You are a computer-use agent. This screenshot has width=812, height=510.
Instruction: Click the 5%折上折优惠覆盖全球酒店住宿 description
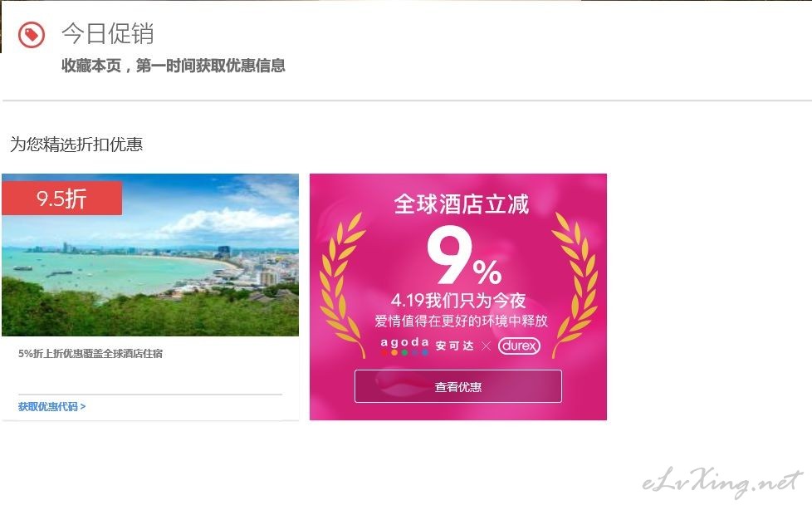click(90, 354)
